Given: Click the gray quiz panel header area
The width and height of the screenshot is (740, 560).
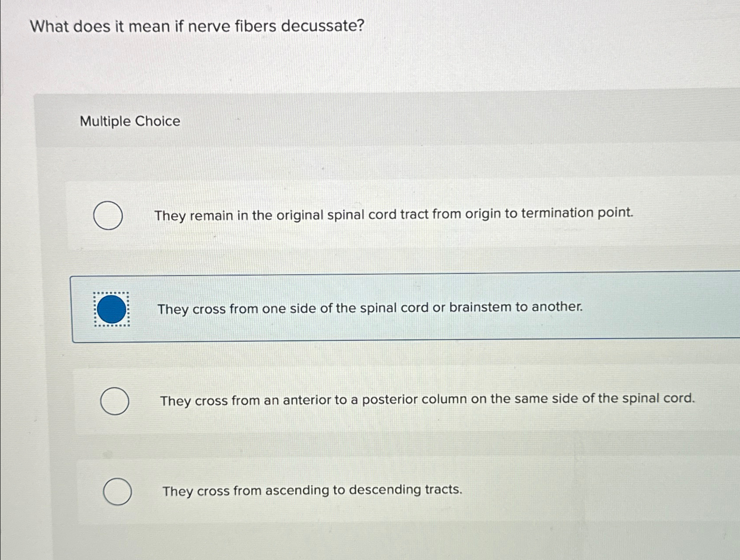Looking at the screenshot, I should pyautogui.click(x=395, y=122).
